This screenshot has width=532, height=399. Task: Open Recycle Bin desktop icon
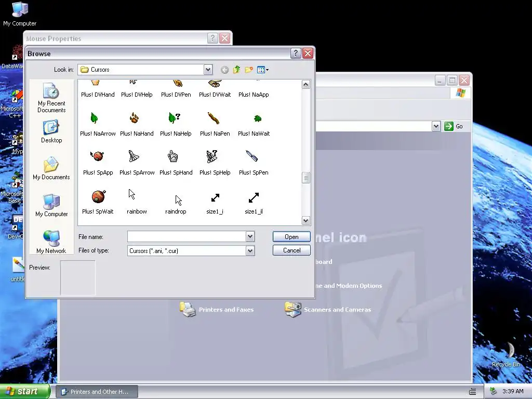pos(506,354)
